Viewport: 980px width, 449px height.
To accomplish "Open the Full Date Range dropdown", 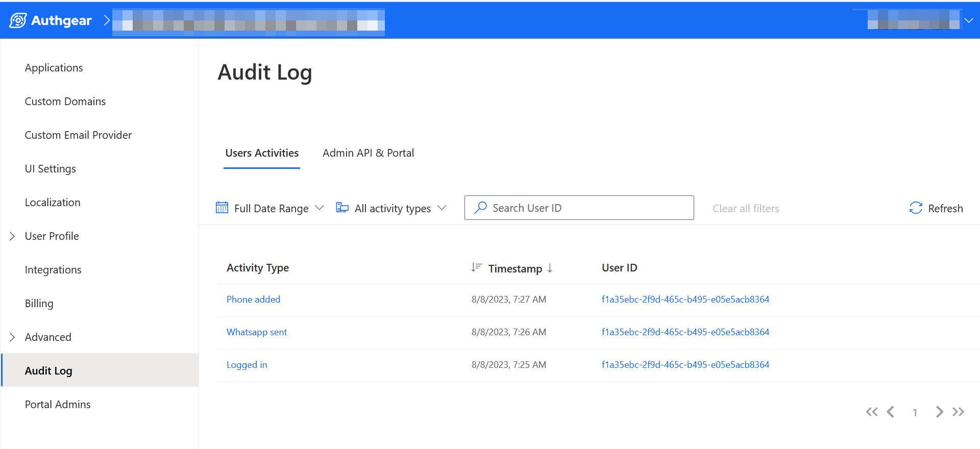I will pos(271,208).
